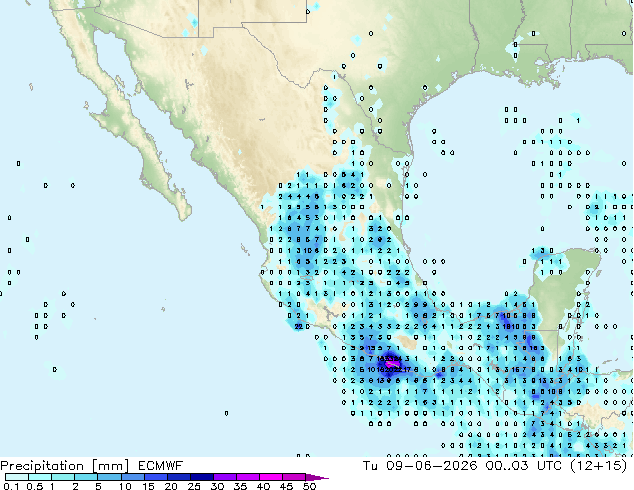Viewport: 634px width, 490px height.
Task: Click the '(12+15)' forecast offset text
Action: (598, 466)
